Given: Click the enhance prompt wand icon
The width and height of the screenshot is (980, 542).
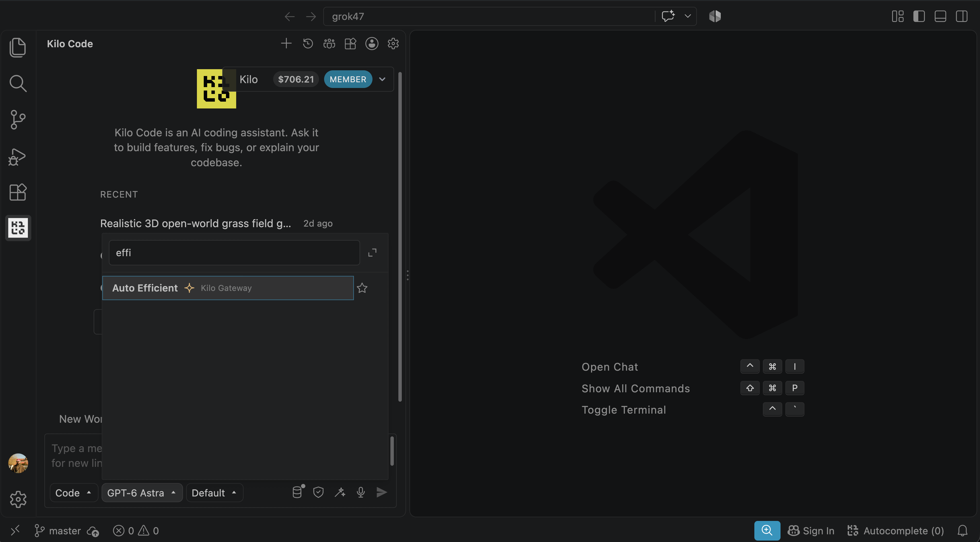Looking at the screenshot, I should (340, 492).
